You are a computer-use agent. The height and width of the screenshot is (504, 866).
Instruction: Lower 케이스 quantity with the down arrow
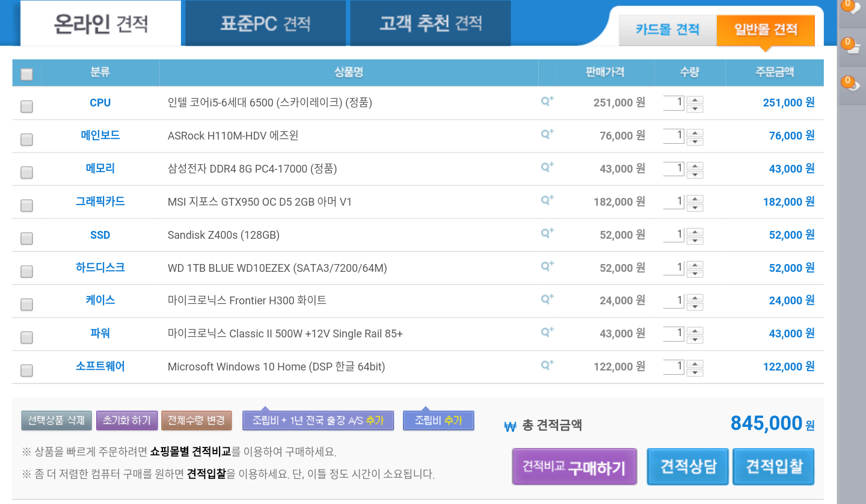tap(695, 307)
